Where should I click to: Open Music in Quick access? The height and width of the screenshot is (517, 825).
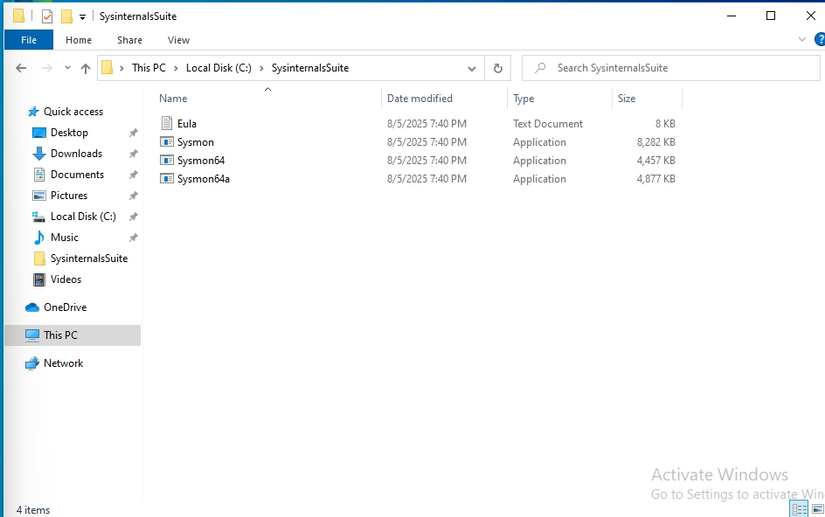64,238
